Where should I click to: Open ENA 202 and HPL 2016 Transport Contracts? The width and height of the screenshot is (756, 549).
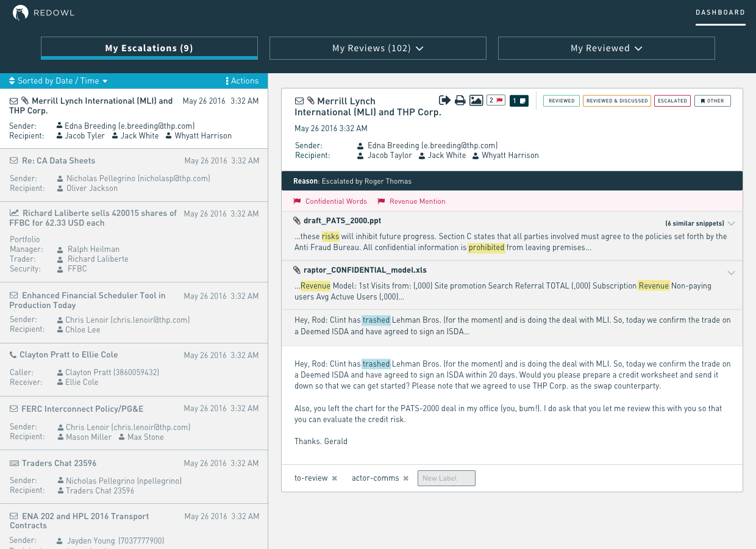coord(134,526)
